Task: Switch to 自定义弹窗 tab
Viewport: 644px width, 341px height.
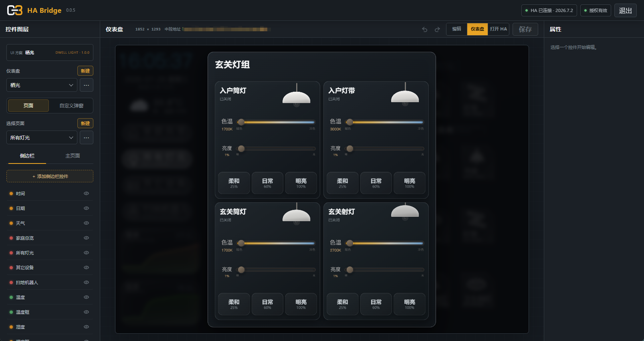Action: (71, 106)
